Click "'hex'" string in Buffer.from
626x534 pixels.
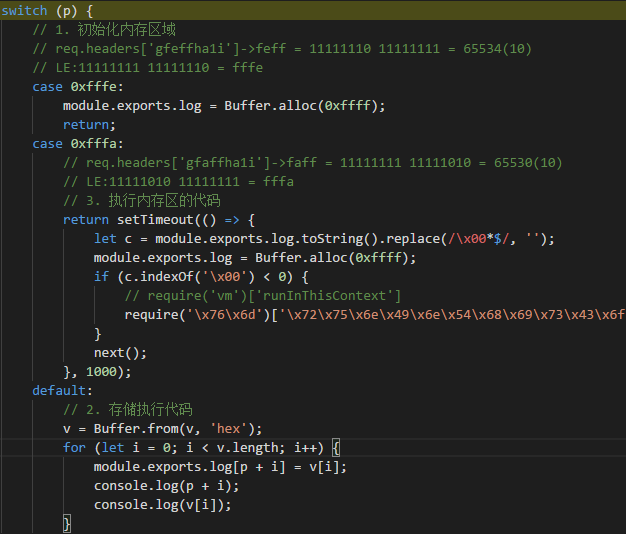click(x=228, y=429)
